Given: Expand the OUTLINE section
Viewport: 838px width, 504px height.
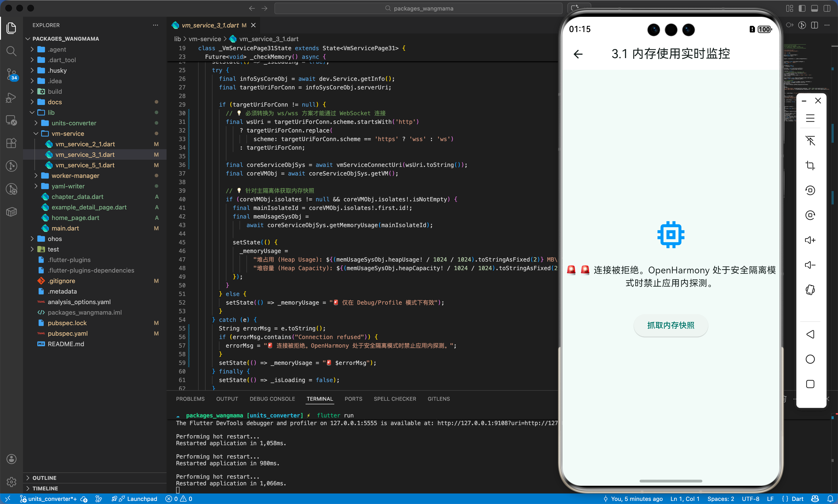Looking at the screenshot, I should (44, 477).
